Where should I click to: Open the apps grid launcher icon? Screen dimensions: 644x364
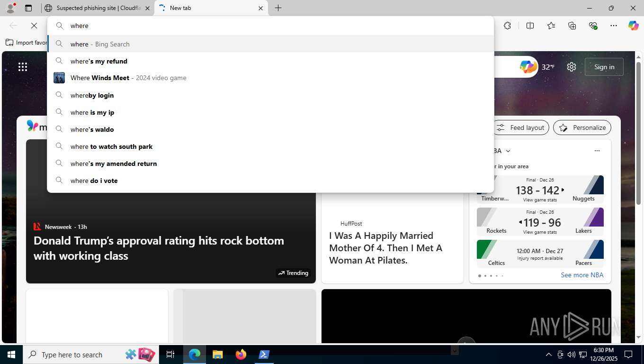pyautogui.click(x=23, y=67)
